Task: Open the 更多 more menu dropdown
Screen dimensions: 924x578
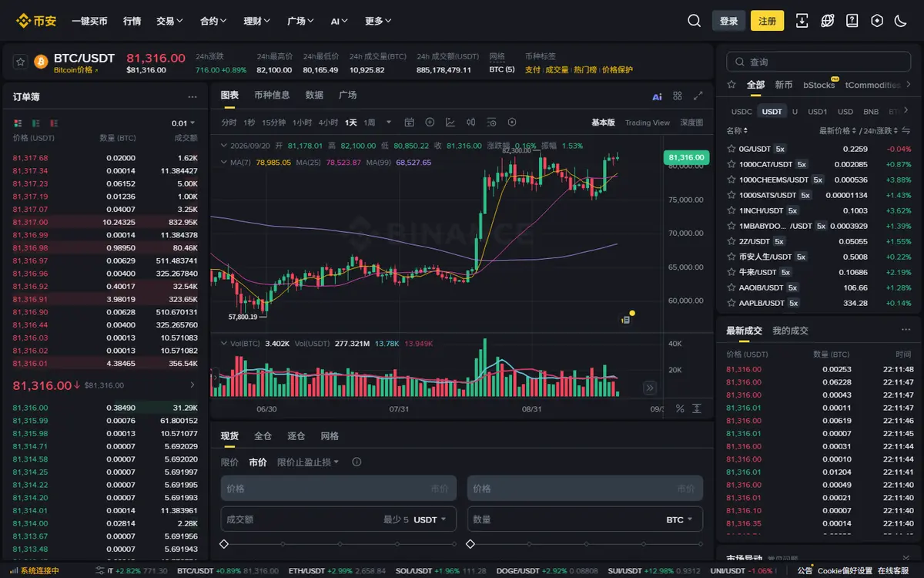Action: pyautogui.click(x=378, y=21)
